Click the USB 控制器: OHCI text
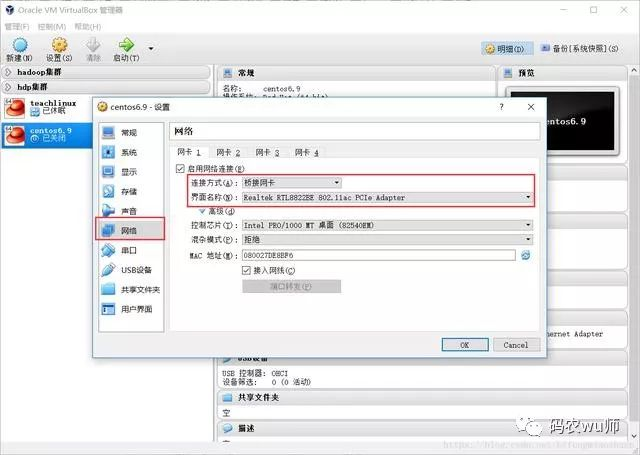Viewport: 640px width, 455px height. tap(255, 373)
